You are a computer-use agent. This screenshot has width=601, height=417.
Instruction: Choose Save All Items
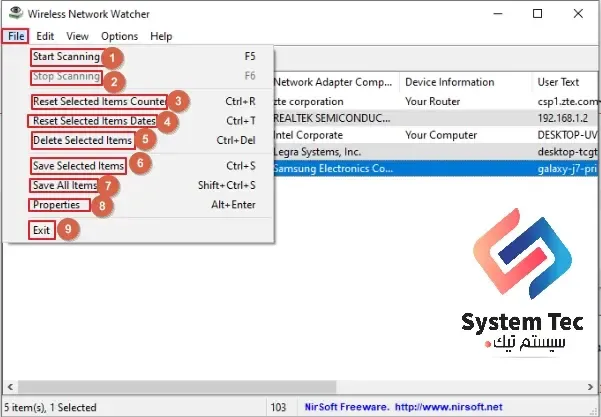(139, 186)
